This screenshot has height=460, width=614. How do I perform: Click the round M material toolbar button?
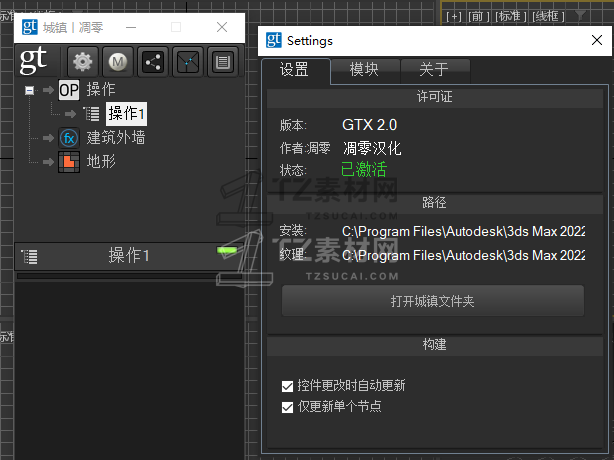coord(118,61)
